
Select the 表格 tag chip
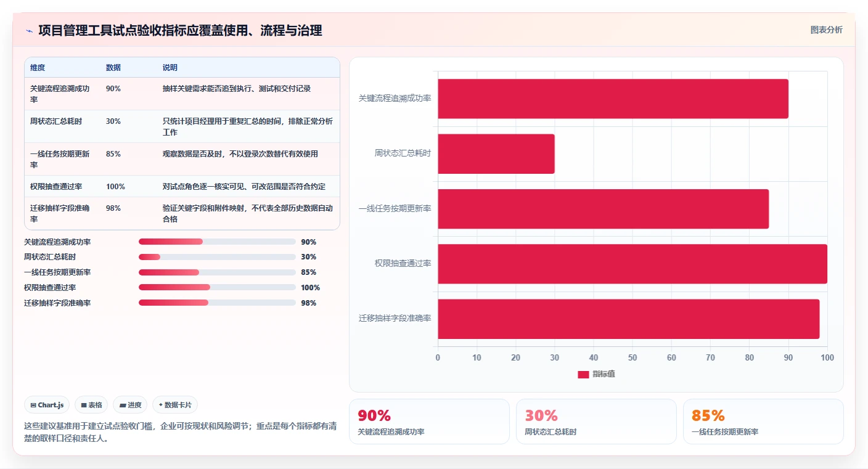click(91, 405)
